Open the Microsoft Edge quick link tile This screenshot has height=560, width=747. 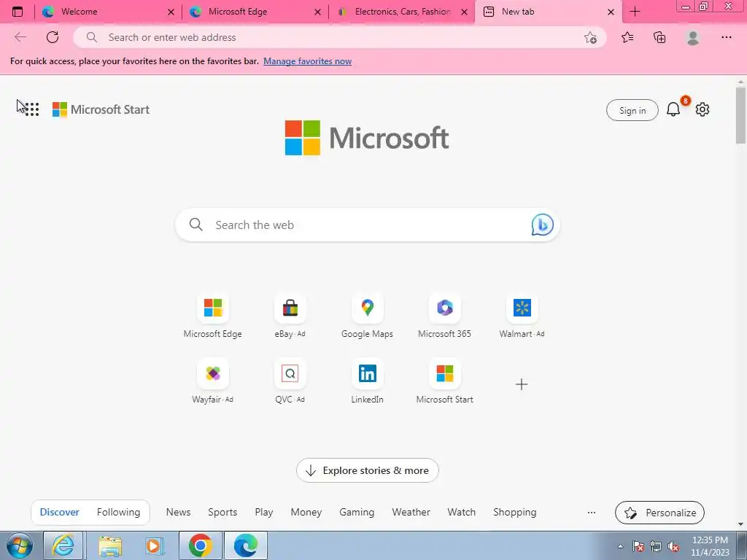click(x=213, y=315)
